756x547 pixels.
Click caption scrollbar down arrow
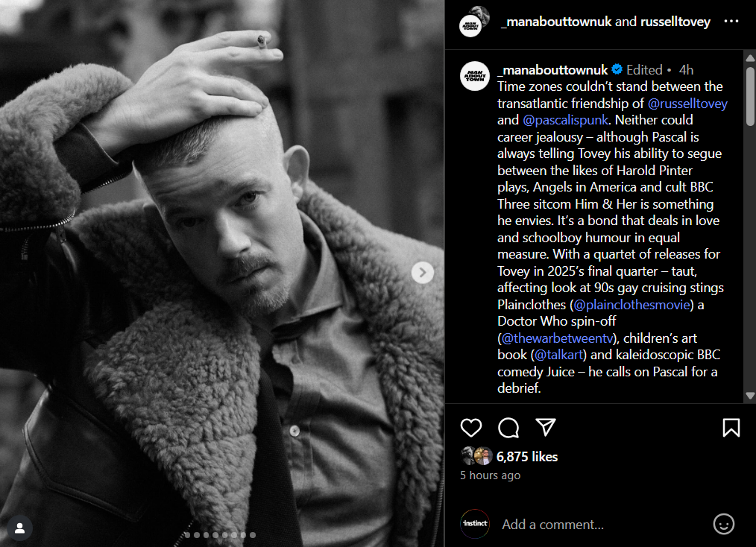tap(750, 396)
